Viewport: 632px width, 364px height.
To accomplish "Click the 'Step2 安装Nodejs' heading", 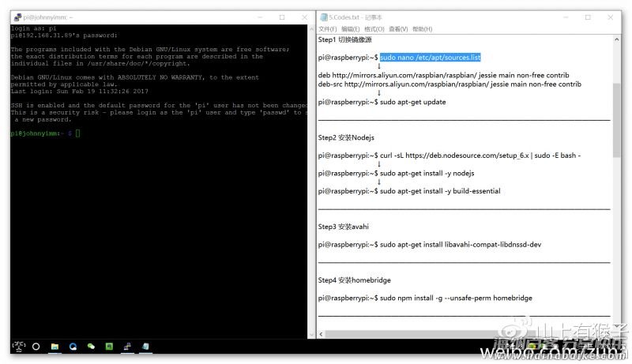I will (346, 137).
